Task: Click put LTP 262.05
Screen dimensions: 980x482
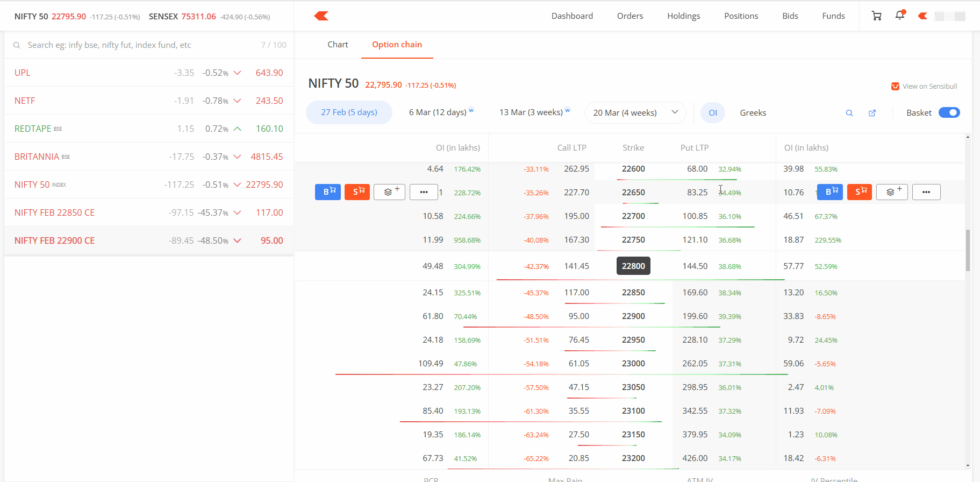Action: pyautogui.click(x=695, y=364)
